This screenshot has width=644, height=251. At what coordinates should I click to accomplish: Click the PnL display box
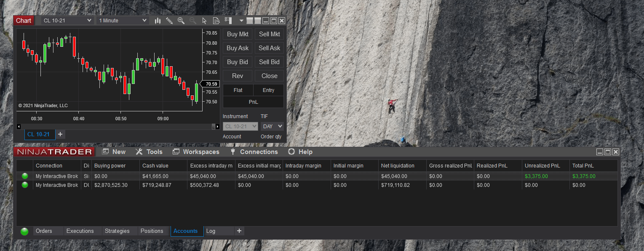click(253, 102)
